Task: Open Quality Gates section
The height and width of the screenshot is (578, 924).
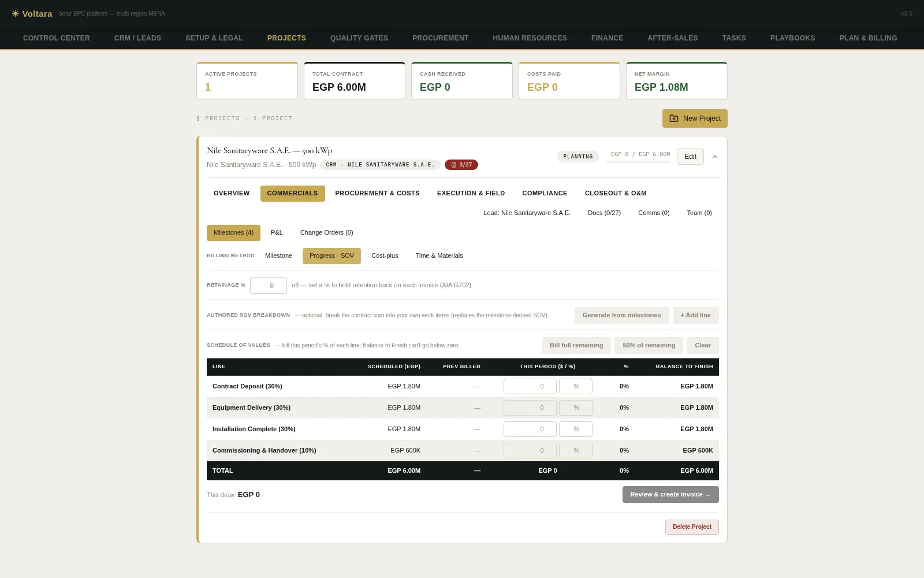Action: point(359,38)
